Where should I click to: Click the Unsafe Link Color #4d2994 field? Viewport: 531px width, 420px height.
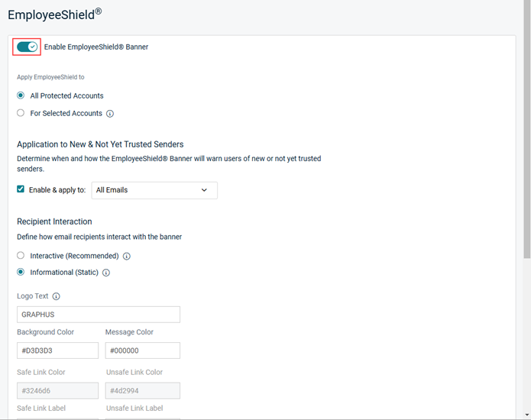click(x=143, y=390)
